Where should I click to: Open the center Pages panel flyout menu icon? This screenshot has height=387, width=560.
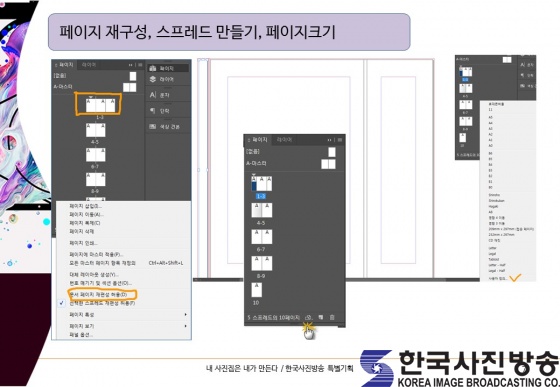point(340,140)
